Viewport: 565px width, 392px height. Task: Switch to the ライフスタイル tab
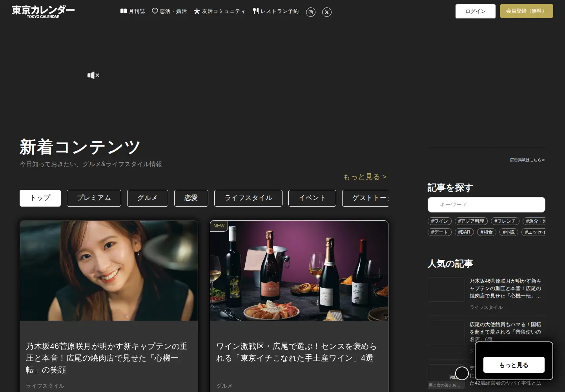(248, 198)
